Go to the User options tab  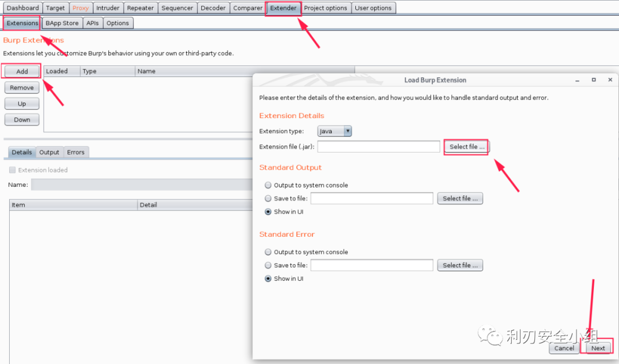373,8
